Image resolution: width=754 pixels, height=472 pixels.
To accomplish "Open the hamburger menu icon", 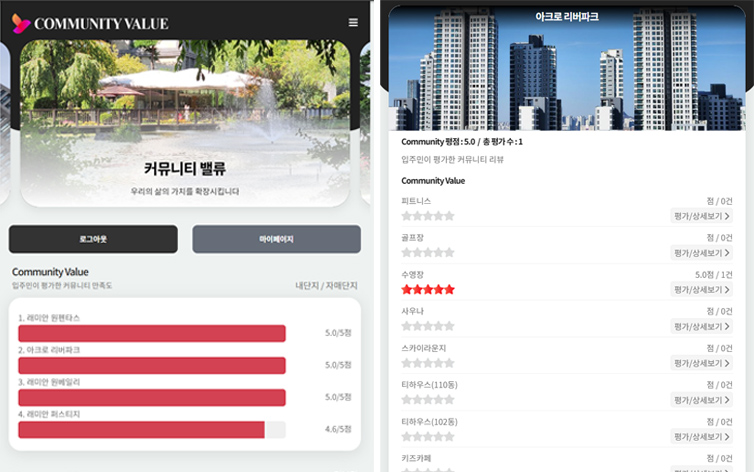I will (353, 23).
